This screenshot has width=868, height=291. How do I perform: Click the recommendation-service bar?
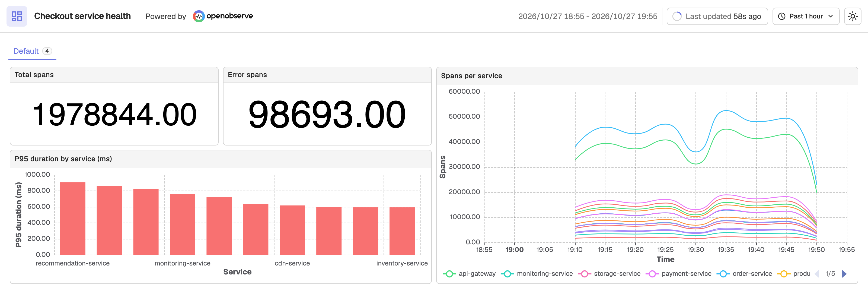72,219
